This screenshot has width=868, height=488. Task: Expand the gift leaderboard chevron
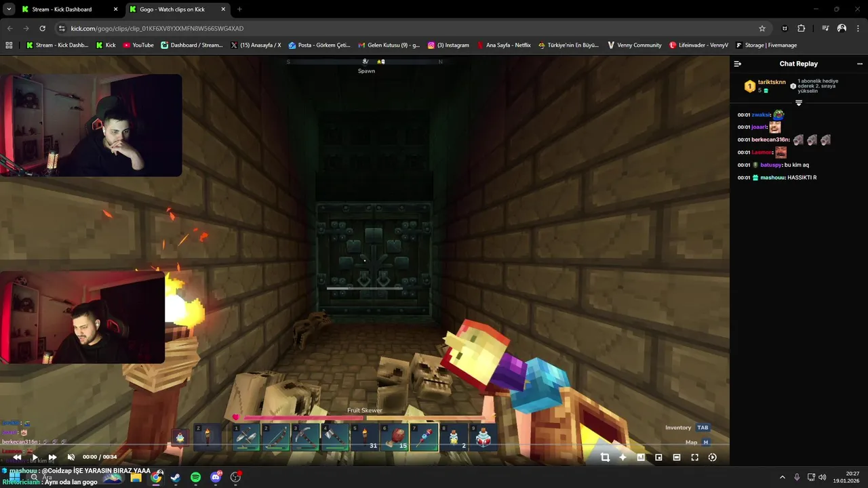coord(798,103)
